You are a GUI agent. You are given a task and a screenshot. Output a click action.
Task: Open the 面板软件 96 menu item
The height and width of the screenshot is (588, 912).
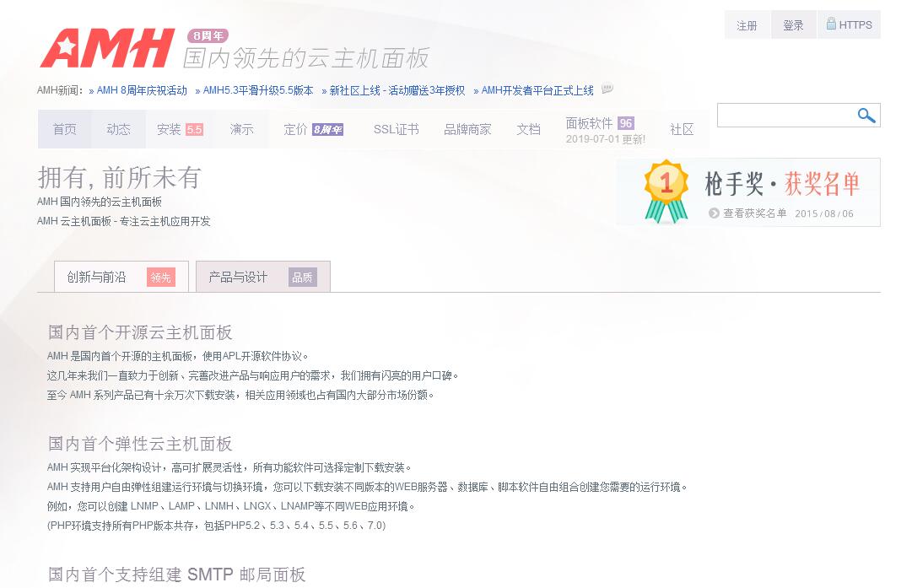click(x=599, y=123)
